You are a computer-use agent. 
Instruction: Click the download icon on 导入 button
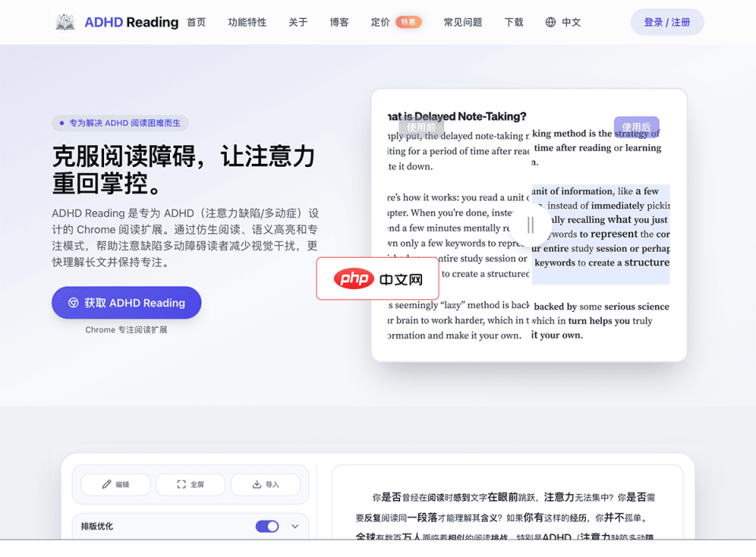click(x=257, y=485)
